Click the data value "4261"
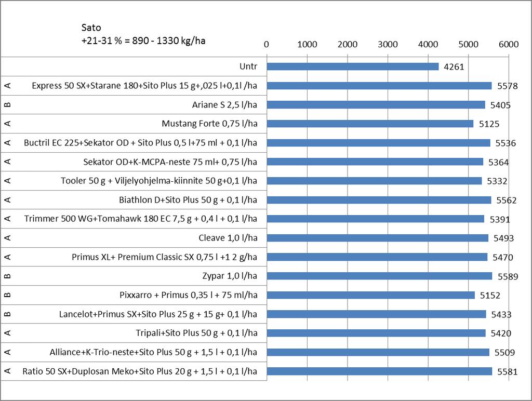Viewport: 532px width, 401px height. pyautogui.click(x=454, y=67)
